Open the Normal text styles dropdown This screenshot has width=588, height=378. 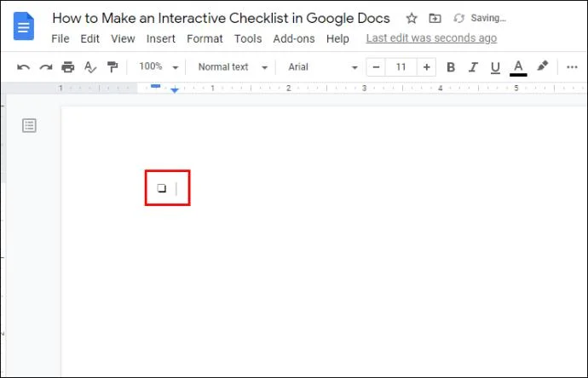233,67
